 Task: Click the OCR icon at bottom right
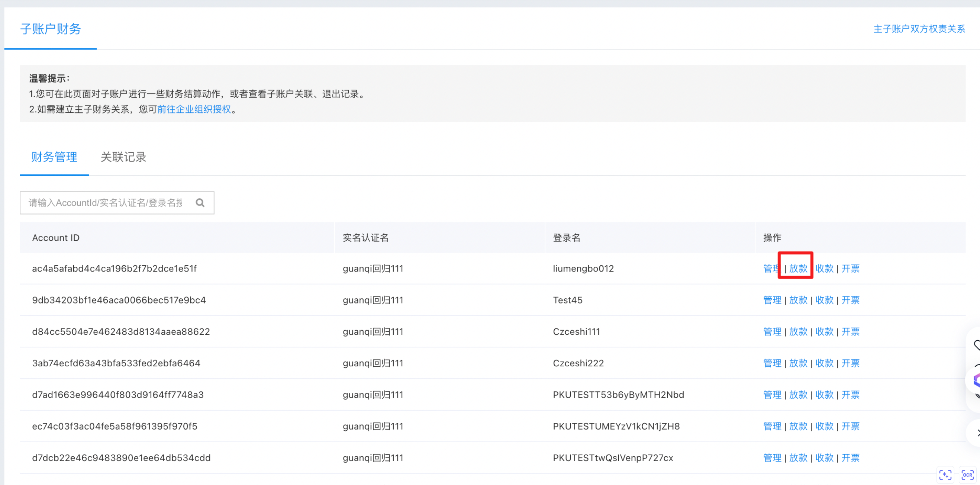click(967, 475)
